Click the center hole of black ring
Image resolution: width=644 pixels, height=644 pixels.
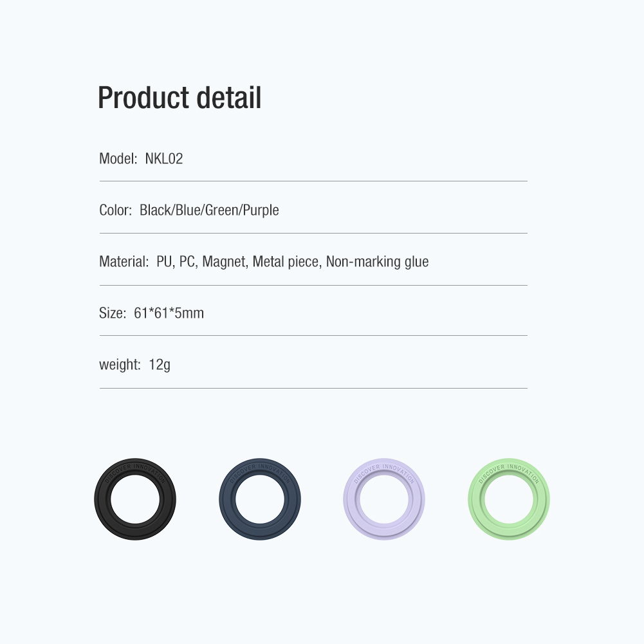click(x=134, y=499)
